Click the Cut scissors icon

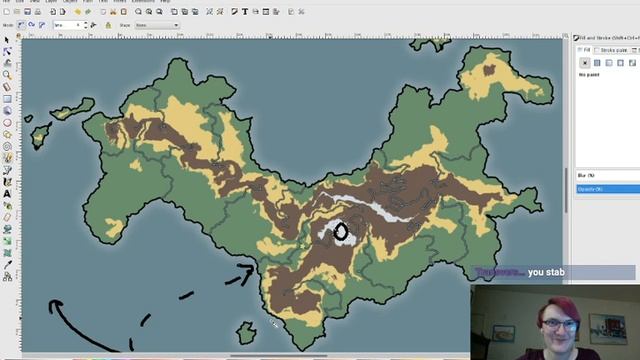[x=113, y=12]
